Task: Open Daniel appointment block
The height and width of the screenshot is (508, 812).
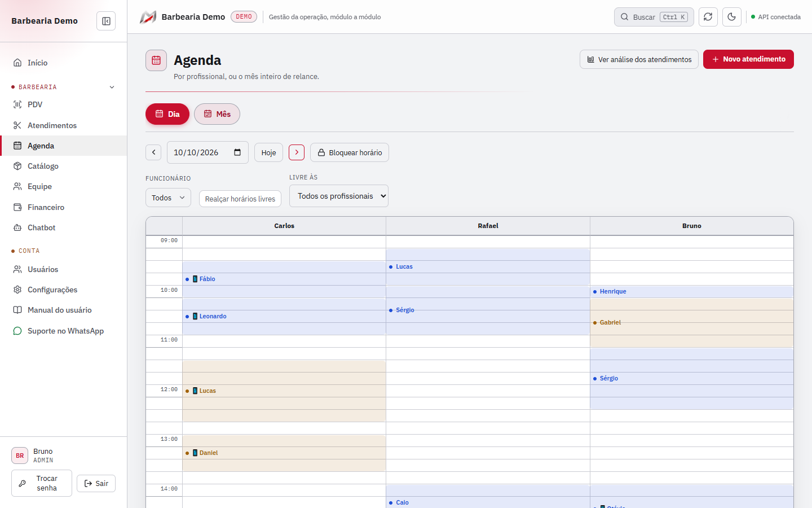Action: (x=284, y=453)
